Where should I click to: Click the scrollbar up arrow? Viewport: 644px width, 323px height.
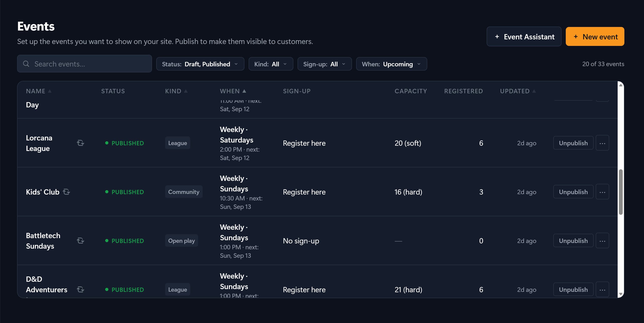621,85
